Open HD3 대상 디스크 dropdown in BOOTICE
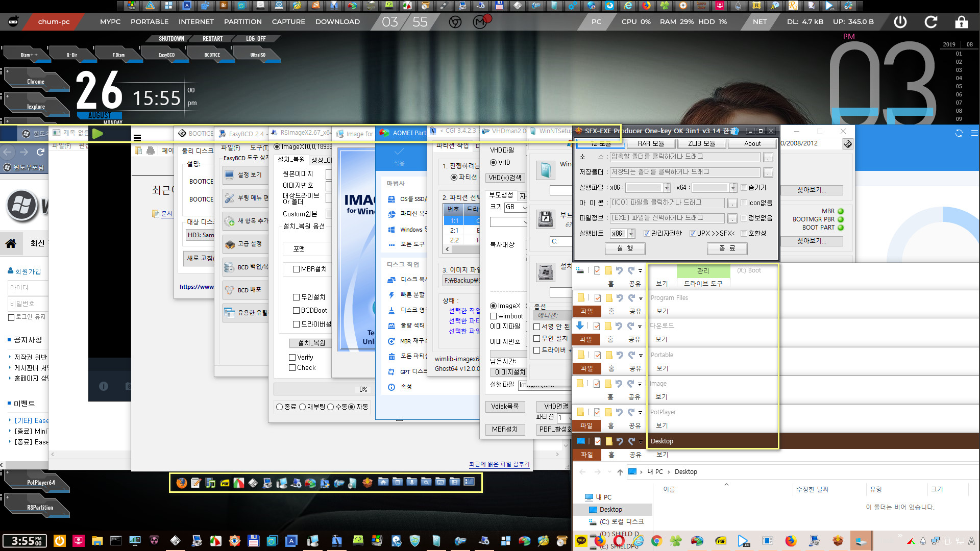This screenshot has height=551, width=980. (200, 235)
